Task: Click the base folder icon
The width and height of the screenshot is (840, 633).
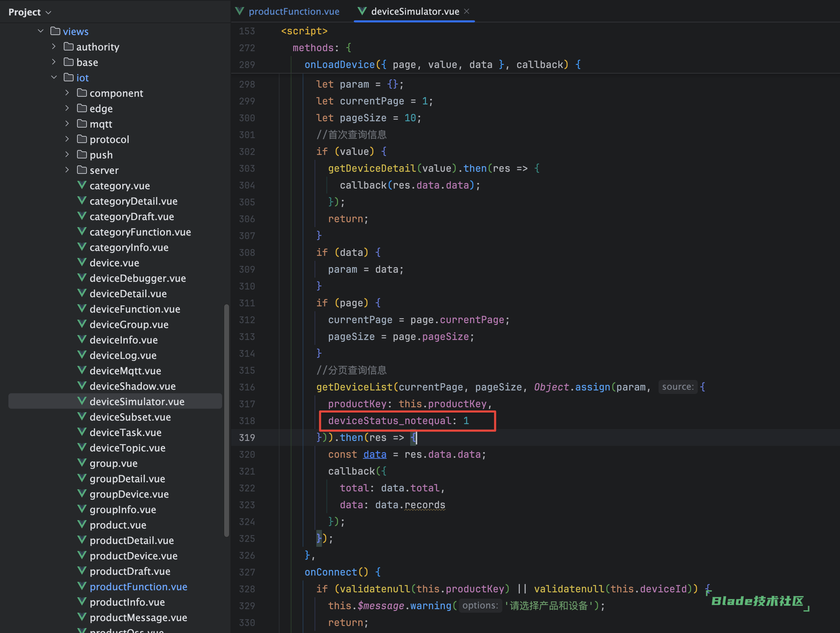Action: pyautogui.click(x=69, y=62)
